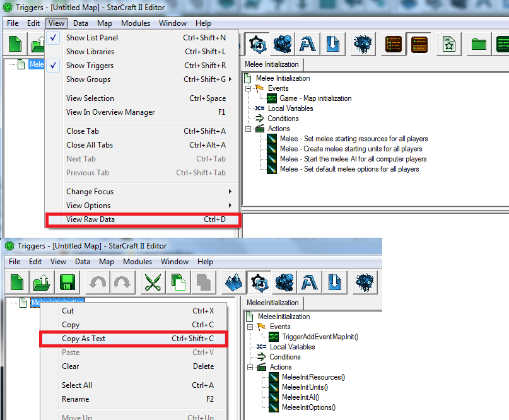
Task: Click the Save floppy disk icon in the lower window
Action: coord(67,282)
